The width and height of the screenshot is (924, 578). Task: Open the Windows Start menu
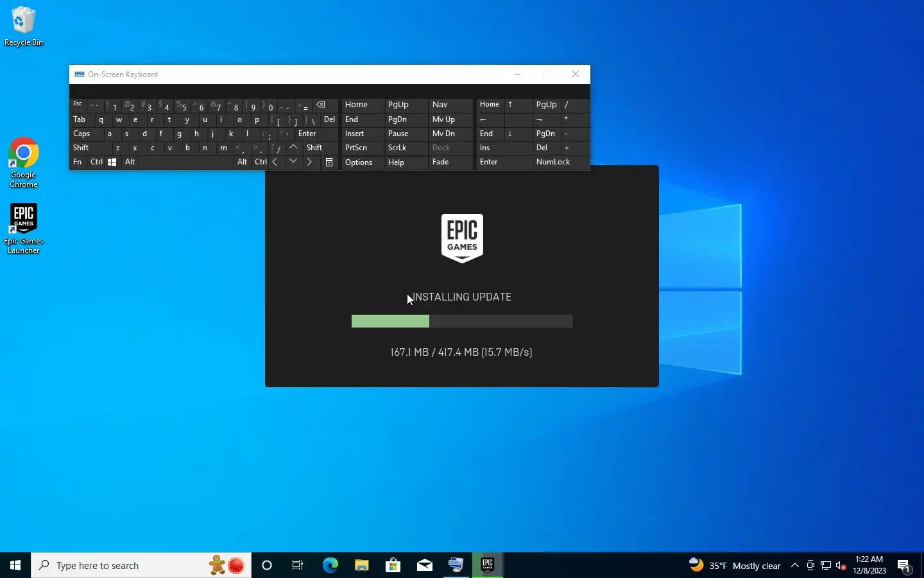click(x=15, y=565)
